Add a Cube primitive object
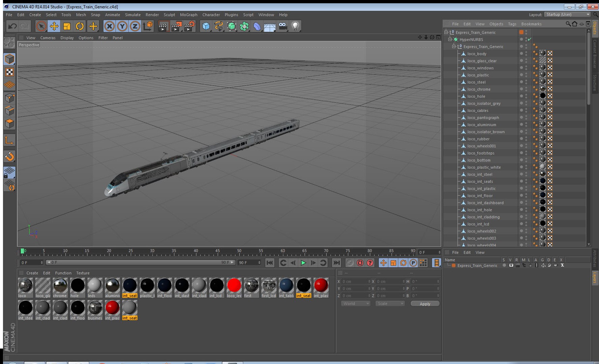This screenshot has height=364, width=599. (206, 26)
